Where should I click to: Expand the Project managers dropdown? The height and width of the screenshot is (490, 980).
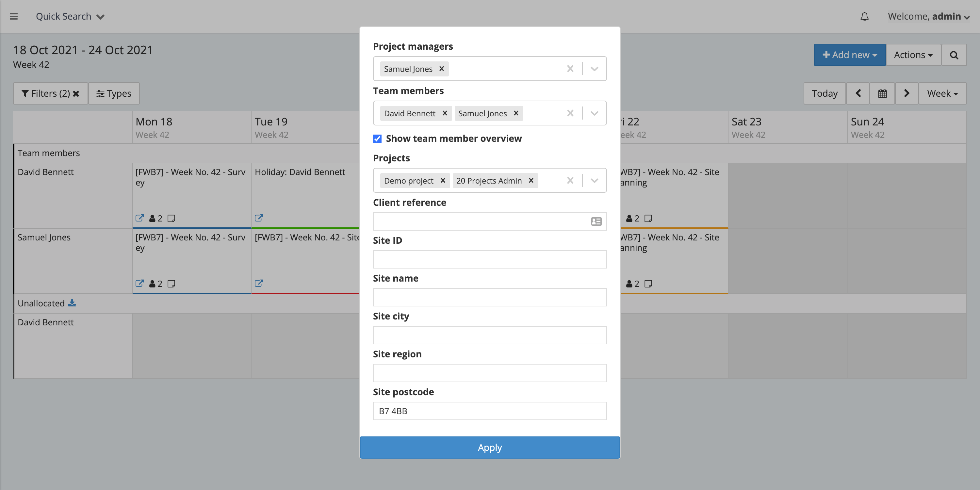coord(594,69)
